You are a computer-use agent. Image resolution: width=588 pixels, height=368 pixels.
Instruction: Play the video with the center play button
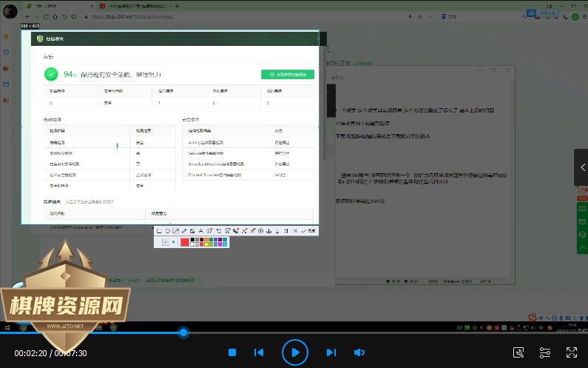tap(295, 352)
